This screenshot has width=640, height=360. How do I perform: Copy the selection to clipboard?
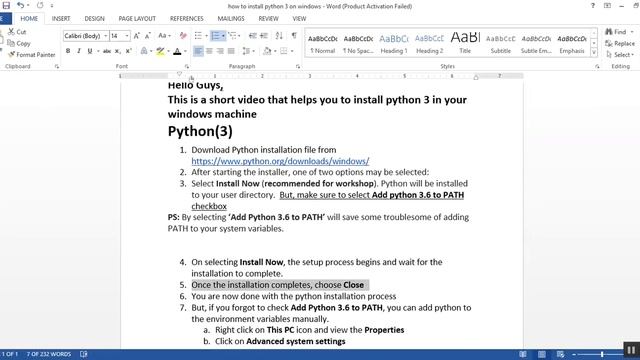(19, 43)
